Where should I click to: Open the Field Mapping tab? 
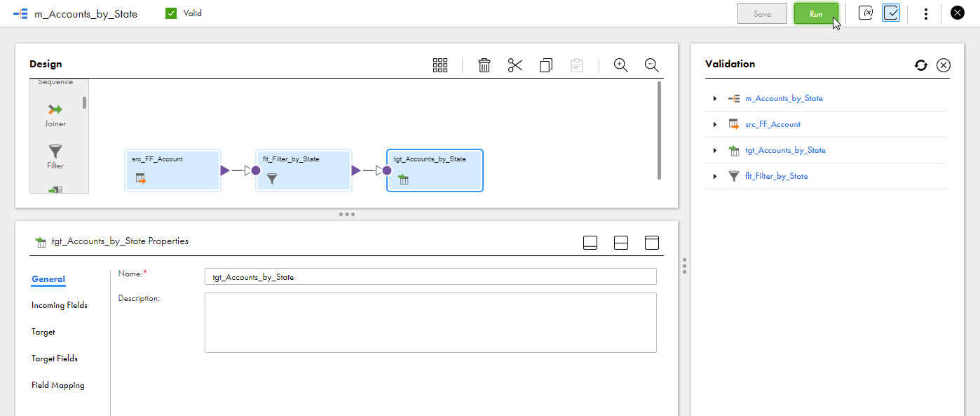57,385
